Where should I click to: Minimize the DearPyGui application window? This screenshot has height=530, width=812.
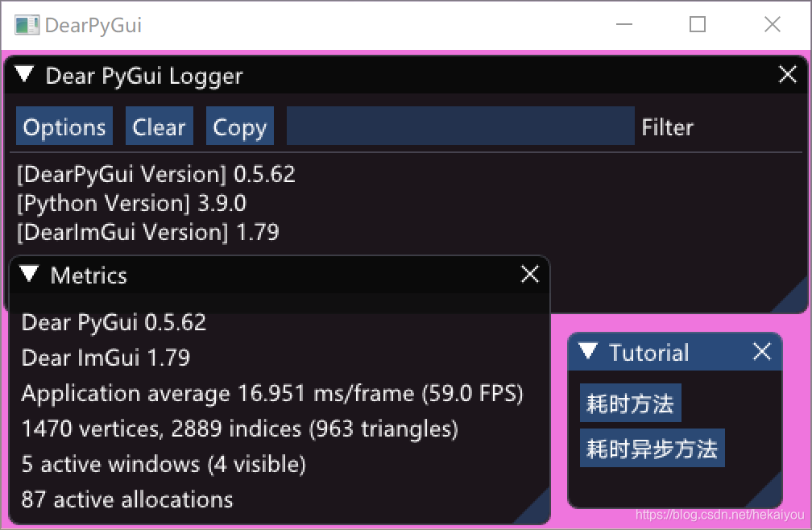(x=624, y=24)
